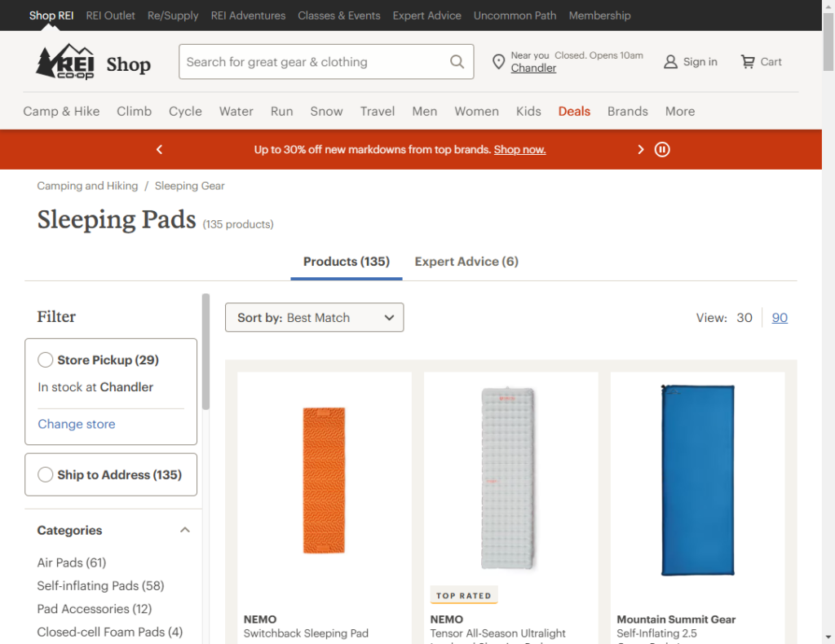Open the orange NEMO Switchback pad image
The width and height of the screenshot is (835, 644).
[x=324, y=480]
